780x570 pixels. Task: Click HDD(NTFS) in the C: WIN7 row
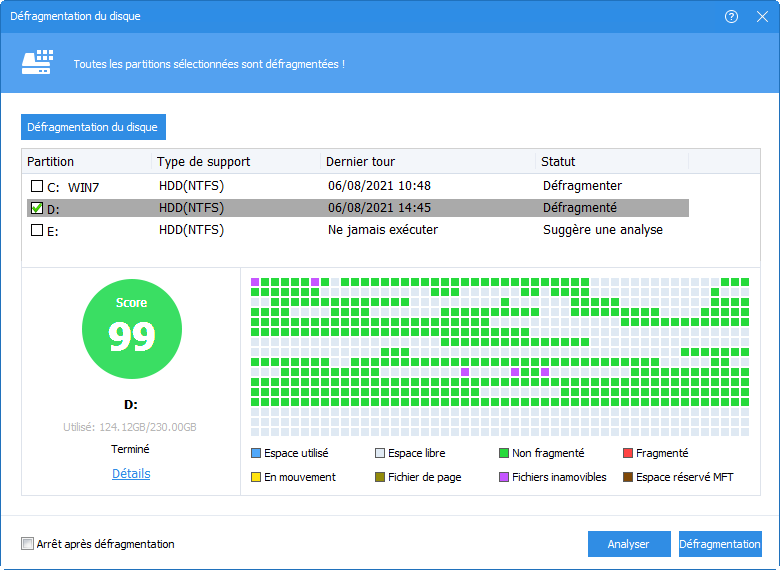click(x=192, y=186)
